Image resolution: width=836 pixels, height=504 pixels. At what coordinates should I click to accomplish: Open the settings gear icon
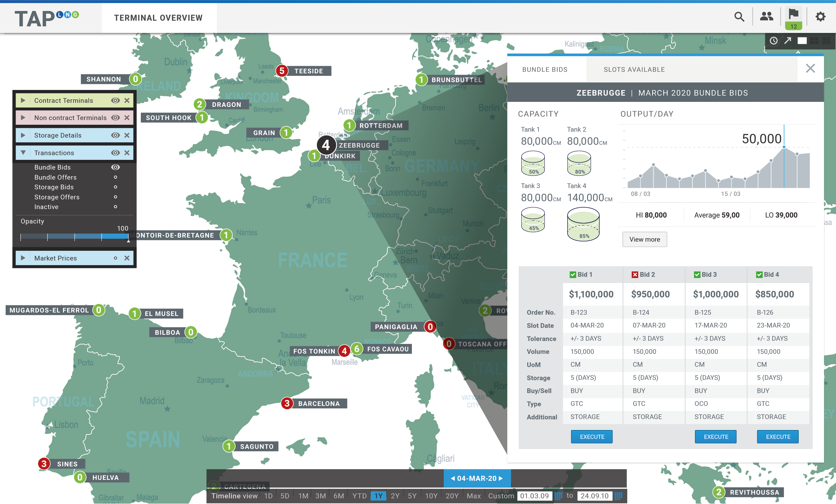pyautogui.click(x=820, y=17)
